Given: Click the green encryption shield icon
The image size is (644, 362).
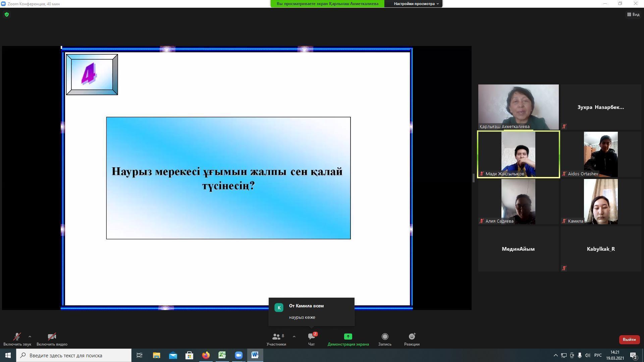Looking at the screenshot, I should (x=7, y=14).
